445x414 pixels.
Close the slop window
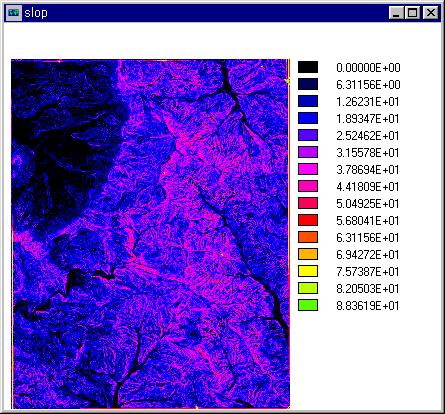point(431,13)
